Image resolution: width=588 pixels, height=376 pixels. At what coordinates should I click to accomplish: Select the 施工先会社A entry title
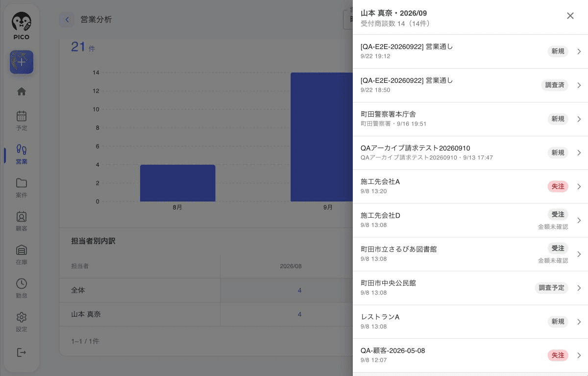click(x=380, y=182)
